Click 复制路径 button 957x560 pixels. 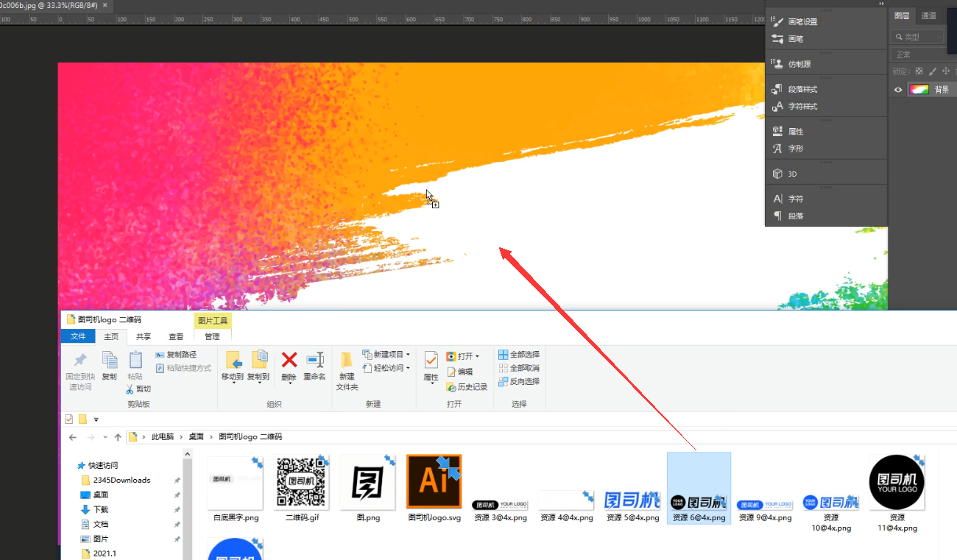(176, 355)
